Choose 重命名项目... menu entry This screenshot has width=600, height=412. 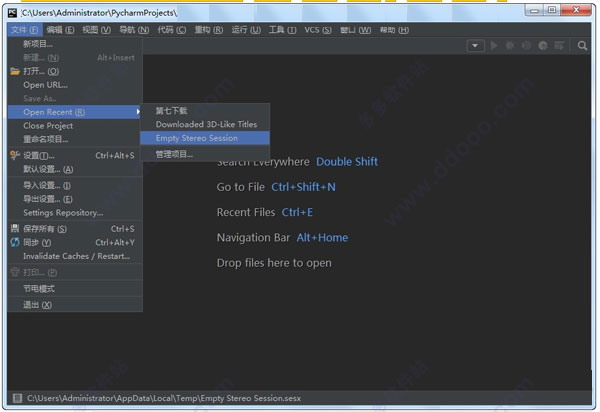tap(75, 139)
